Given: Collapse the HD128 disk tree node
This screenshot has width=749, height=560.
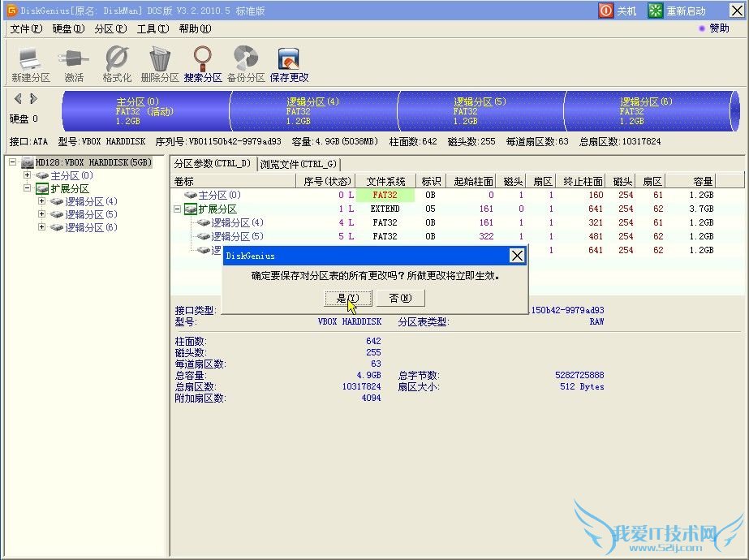Looking at the screenshot, I should pyautogui.click(x=13, y=162).
